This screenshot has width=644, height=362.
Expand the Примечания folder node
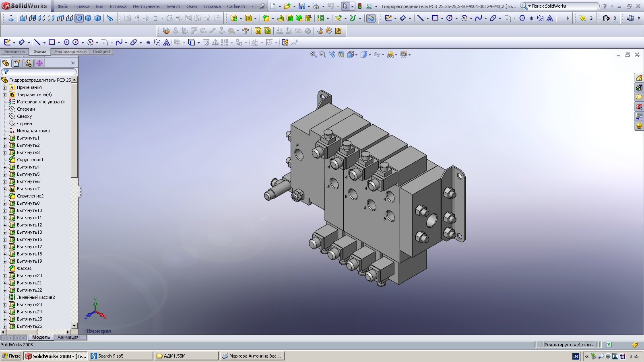(5, 87)
